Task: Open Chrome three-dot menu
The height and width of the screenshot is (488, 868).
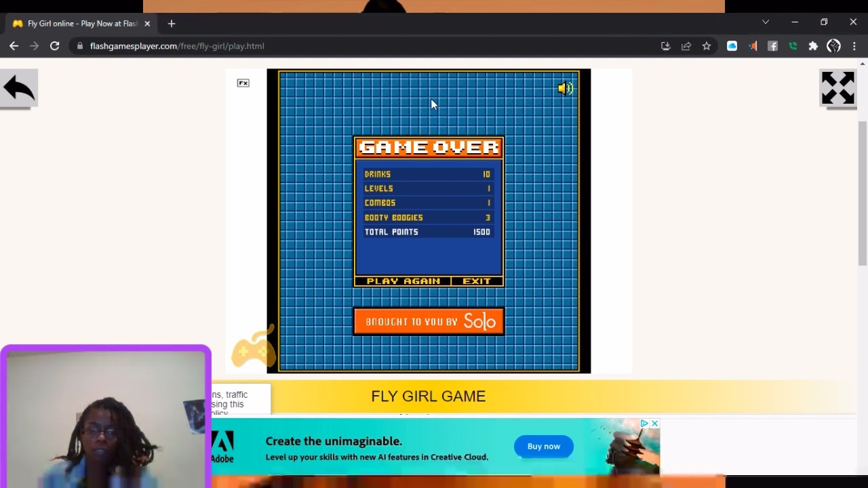Action: (854, 46)
